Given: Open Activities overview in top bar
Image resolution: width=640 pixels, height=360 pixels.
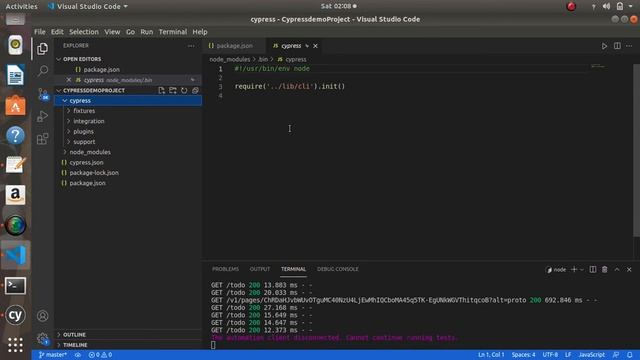Looking at the screenshot, I should (21, 7).
